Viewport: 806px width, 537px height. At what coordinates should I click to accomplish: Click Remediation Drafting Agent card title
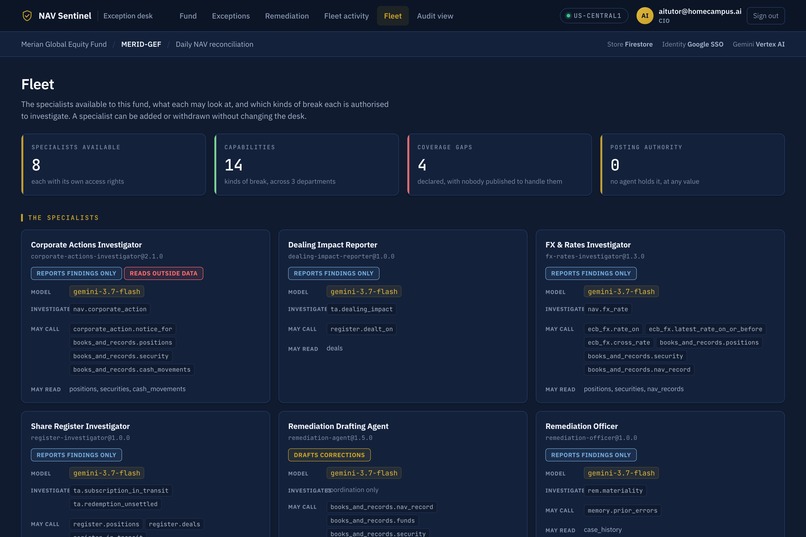coord(338,426)
